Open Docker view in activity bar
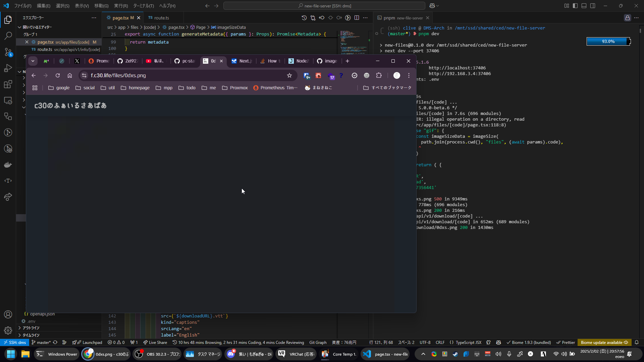This screenshot has width=644, height=362. [8, 165]
